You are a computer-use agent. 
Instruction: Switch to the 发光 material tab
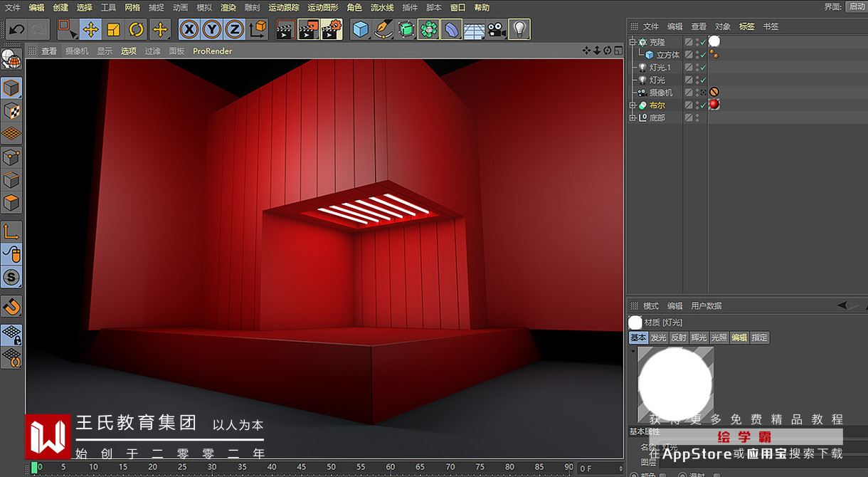pyautogui.click(x=658, y=337)
